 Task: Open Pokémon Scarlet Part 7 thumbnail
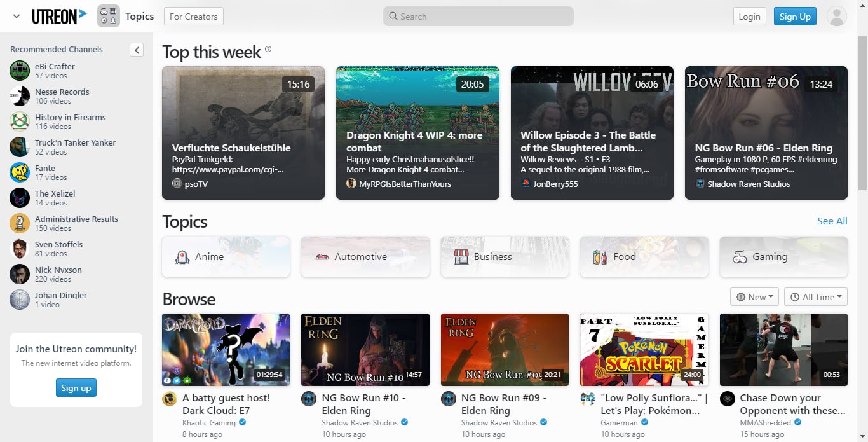(644, 350)
